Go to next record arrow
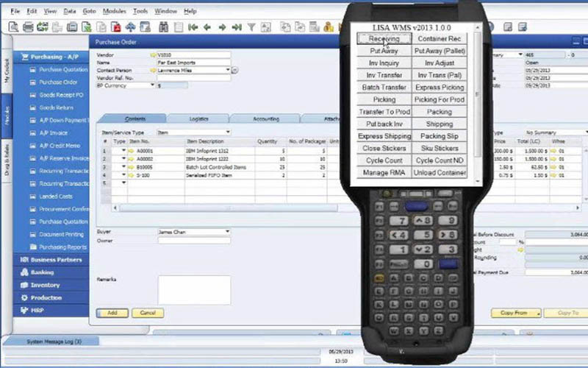The width and height of the screenshot is (588, 368). tap(222, 27)
